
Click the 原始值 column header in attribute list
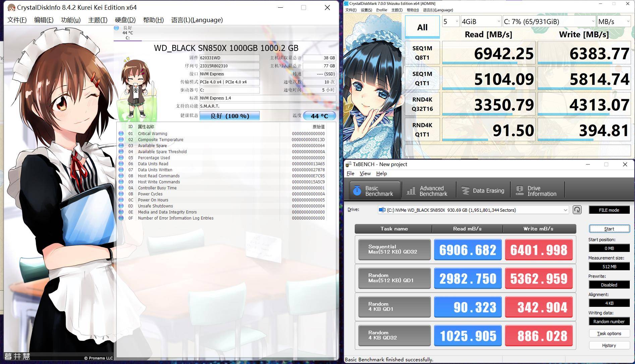(319, 127)
